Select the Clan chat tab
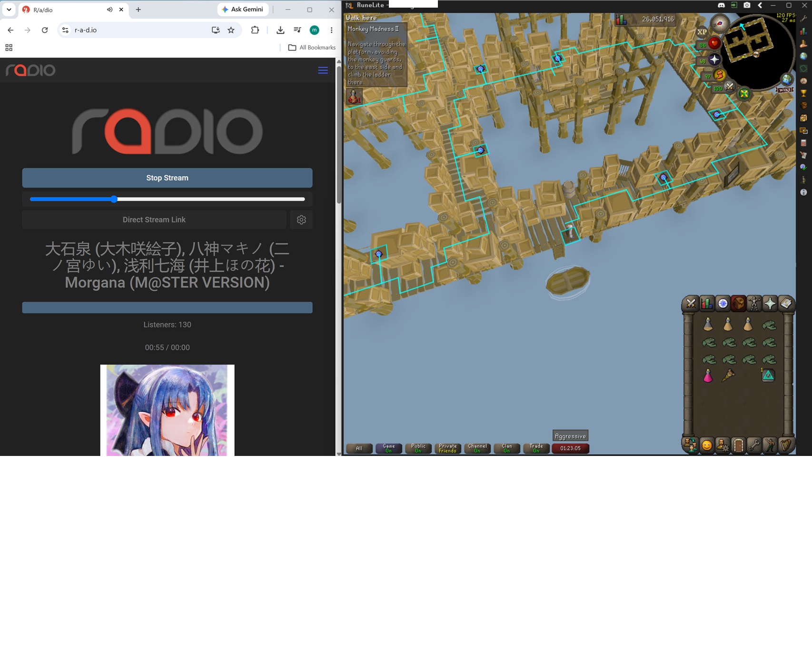The width and height of the screenshot is (812, 663). (x=507, y=448)
